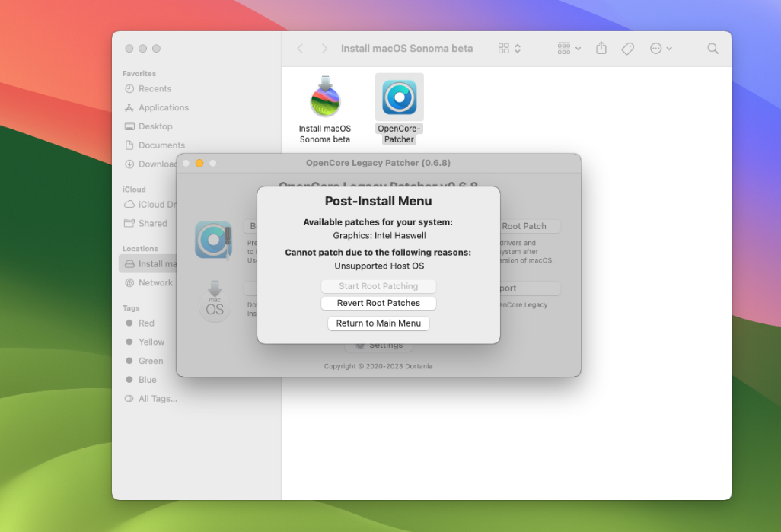Click the Applications sidebar icon
The height and width of the screenshot is (532, 781).
click(129, 107)
